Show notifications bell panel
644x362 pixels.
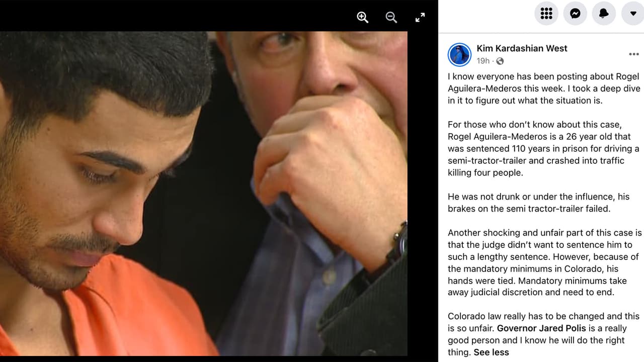point(604,14)
